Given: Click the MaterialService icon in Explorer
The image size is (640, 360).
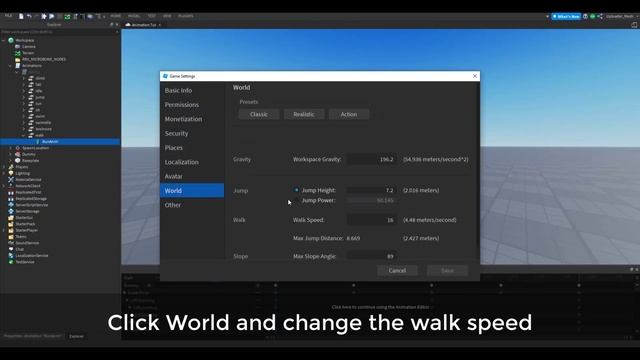Looking at the screenshot, I should (11, 180).
